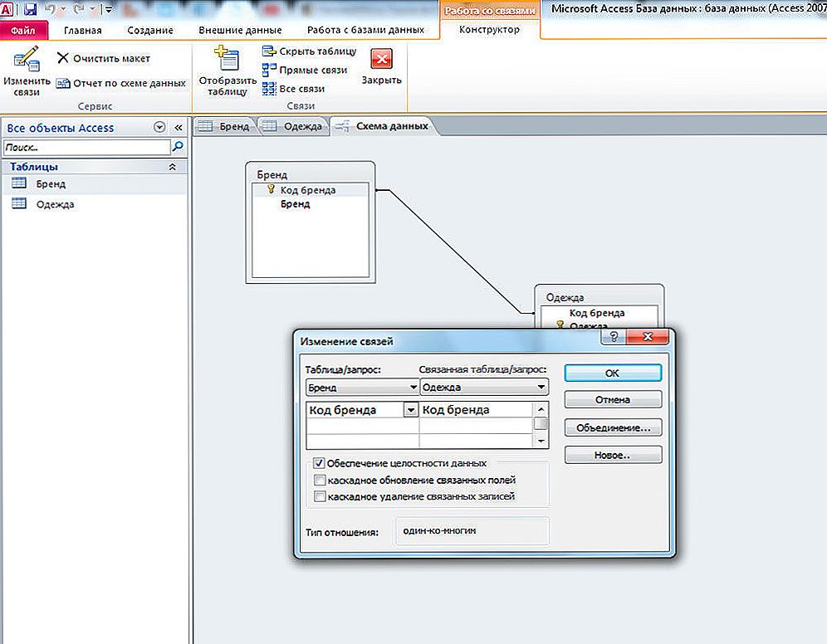Click the search field in navigation pane
The image size is (827, 644).
click(x=87, y=147)
